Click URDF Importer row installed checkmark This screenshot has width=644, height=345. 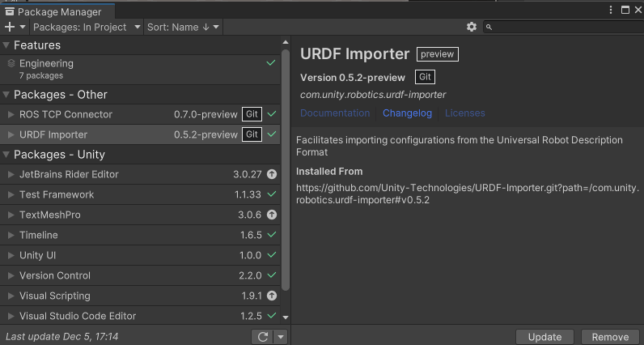(x=272, y=134)
